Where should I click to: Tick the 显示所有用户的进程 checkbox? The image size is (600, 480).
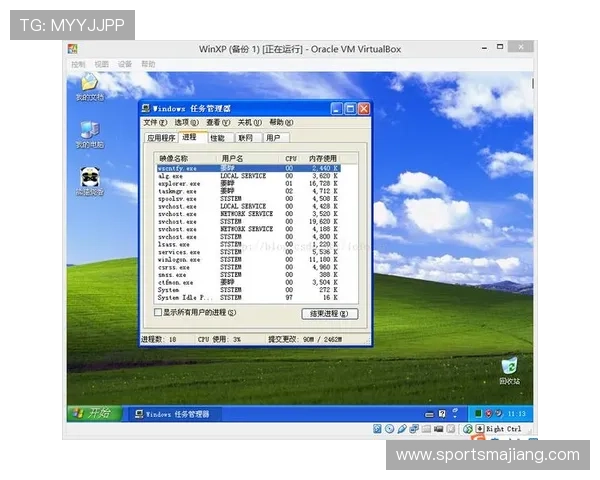[158, 312]
